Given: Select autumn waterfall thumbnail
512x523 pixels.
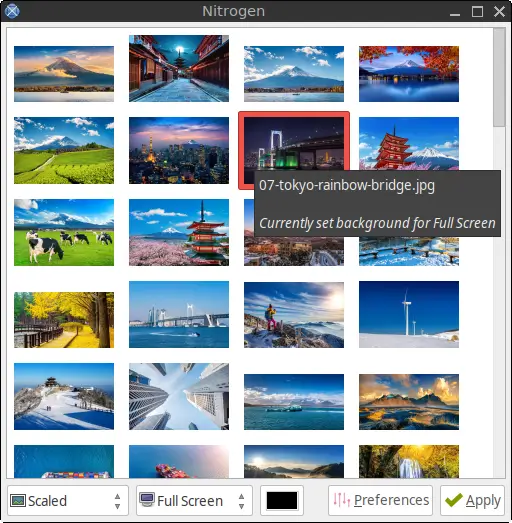Looking at the screenshot, I should click(x=409, y=461).
